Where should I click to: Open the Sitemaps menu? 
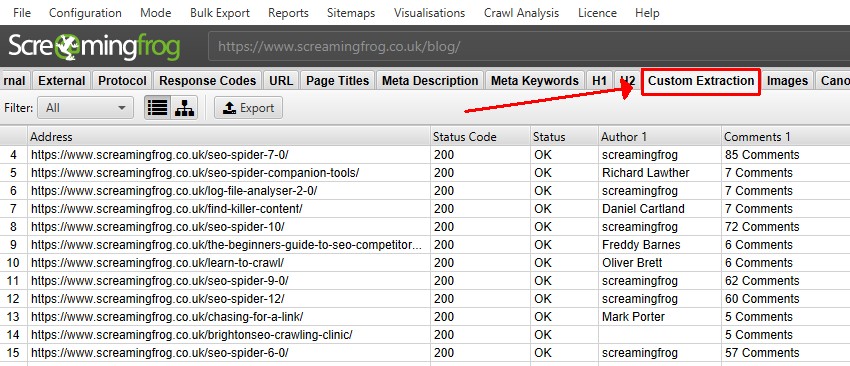click(351, 12)
